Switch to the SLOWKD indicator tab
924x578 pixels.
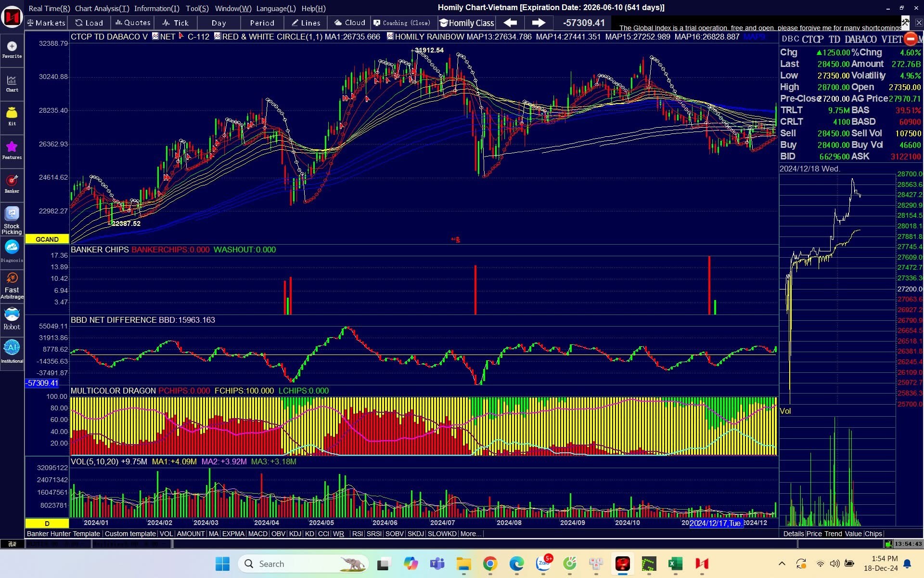[442, 534]
